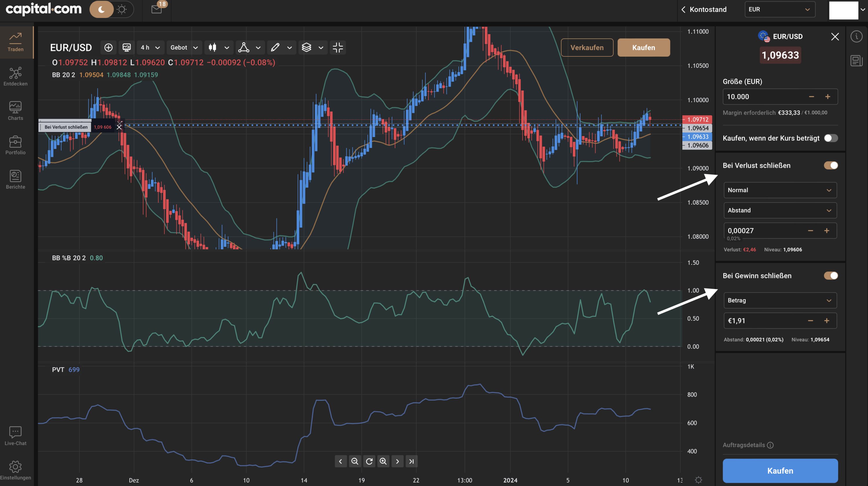868x486 pixels.
Task: Click the Verkaufen button above the chart
Action: tap(587, 47)
